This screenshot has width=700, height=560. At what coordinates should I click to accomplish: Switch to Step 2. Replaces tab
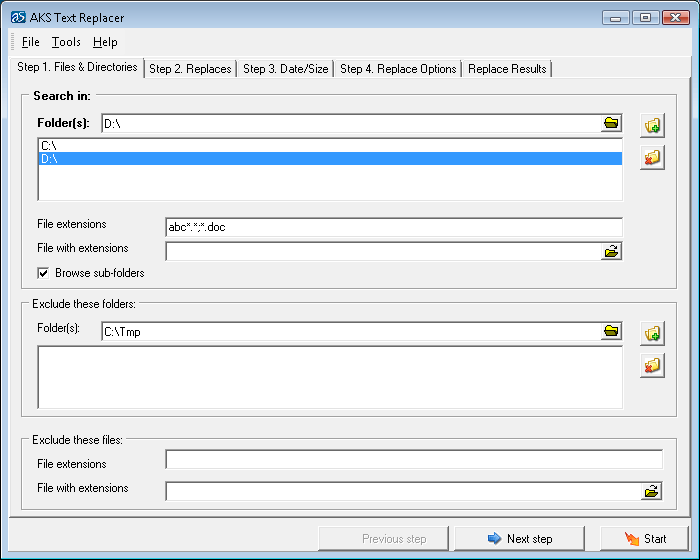pyautogui.click(x=190, y=69)
